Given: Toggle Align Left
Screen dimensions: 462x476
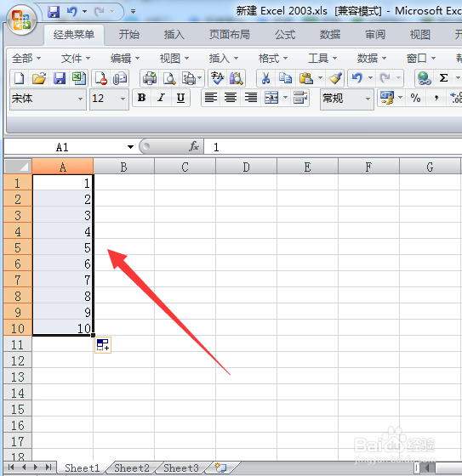Looking at the screenshot, I should pyautogui.click(x=211, y=98).
